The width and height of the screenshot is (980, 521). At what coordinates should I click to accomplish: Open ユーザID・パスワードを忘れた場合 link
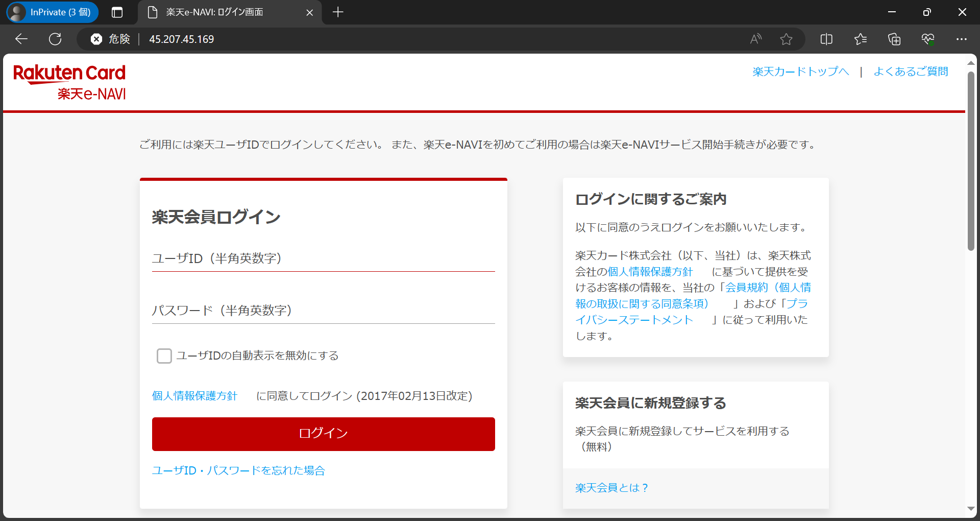[238, 470]
